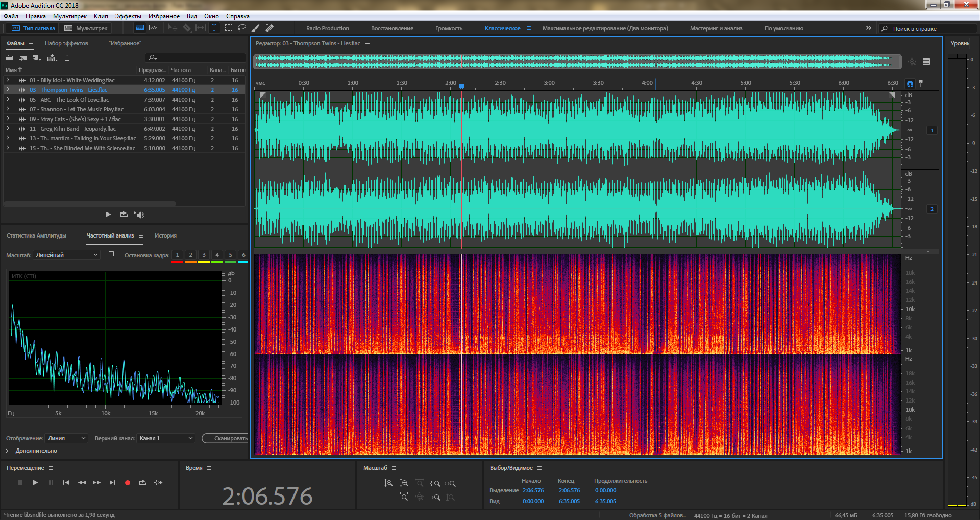Viewport: 980px width, 520px height.
Task: Expand the 05 - ABC file row
Action: (x=8, y=100)
